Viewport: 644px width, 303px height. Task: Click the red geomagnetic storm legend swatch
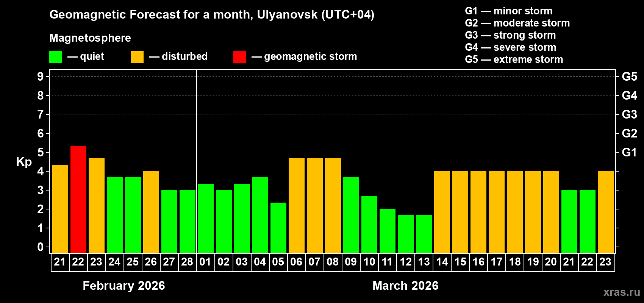click(239, 57)
